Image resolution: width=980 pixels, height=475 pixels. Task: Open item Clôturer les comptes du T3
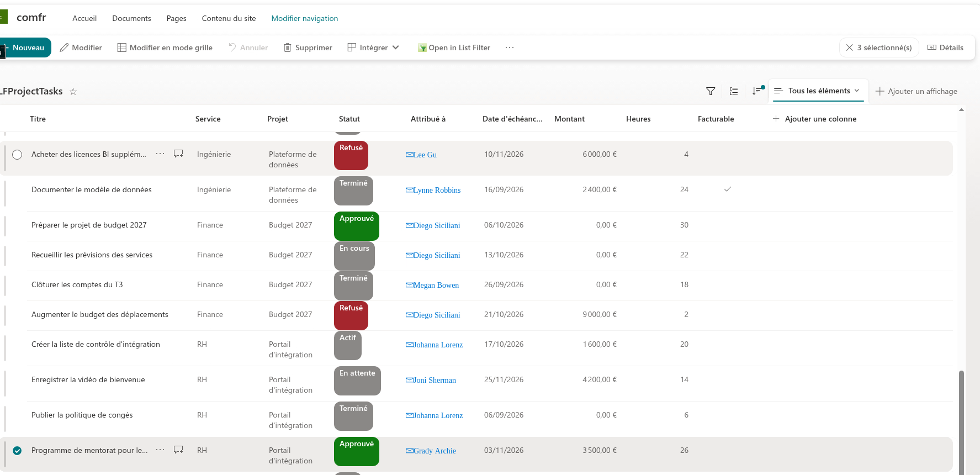[x=77, y=284]
